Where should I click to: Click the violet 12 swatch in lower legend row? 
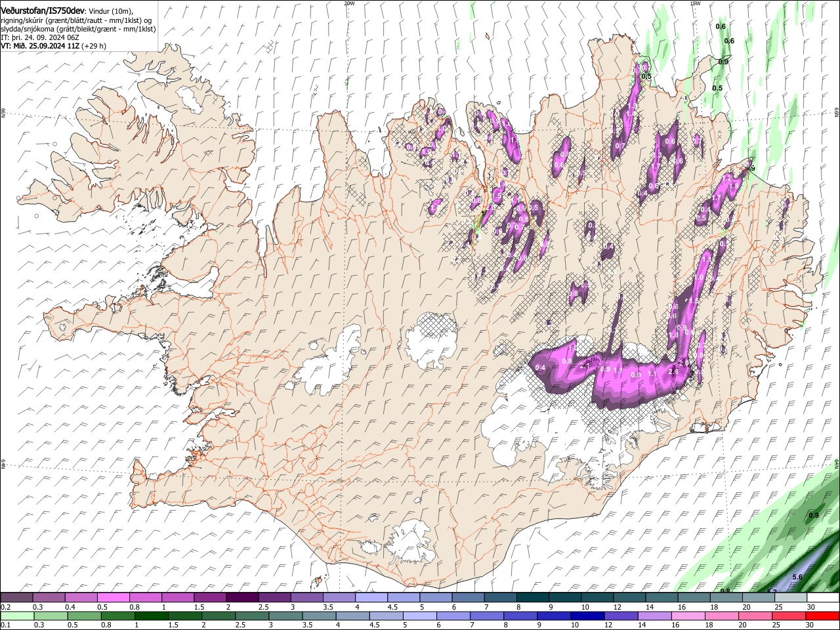[x=620, y=616]
